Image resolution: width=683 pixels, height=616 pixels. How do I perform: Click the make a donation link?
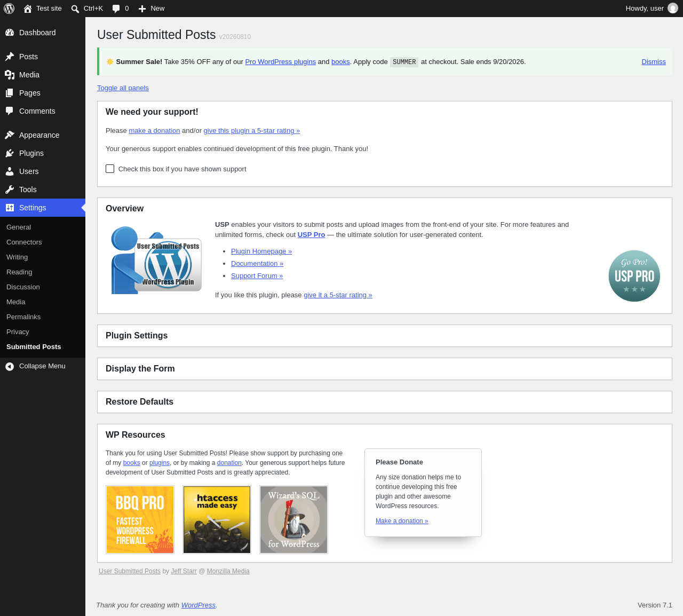click(x=154, y=131)
